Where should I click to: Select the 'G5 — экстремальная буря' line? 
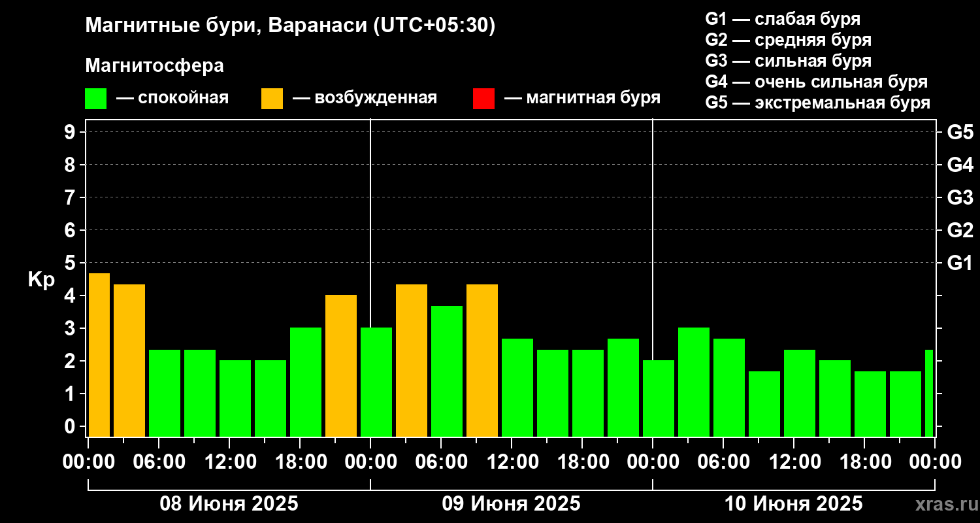818,103
